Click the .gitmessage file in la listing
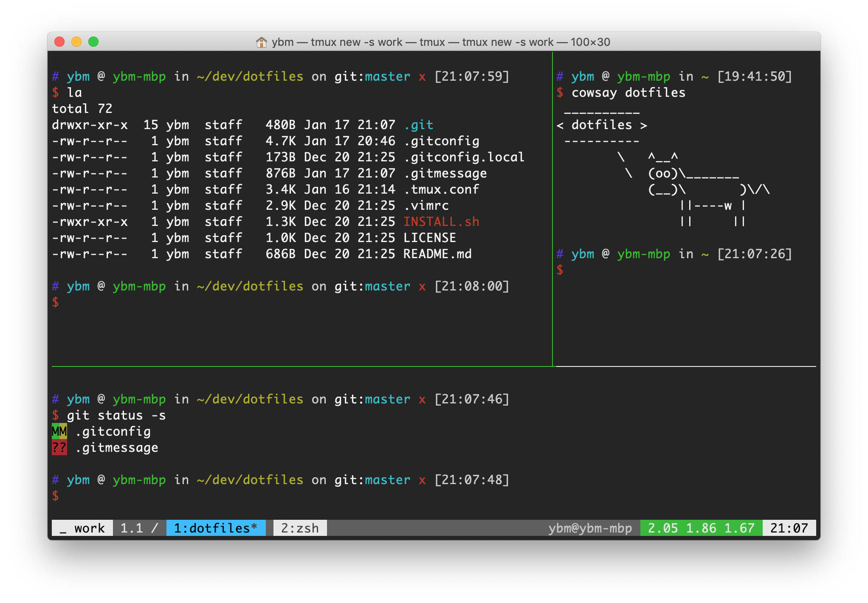 click(445, 173)
